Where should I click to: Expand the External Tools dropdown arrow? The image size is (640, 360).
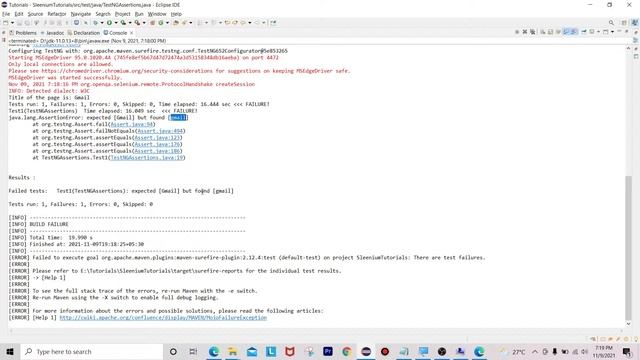144,23
